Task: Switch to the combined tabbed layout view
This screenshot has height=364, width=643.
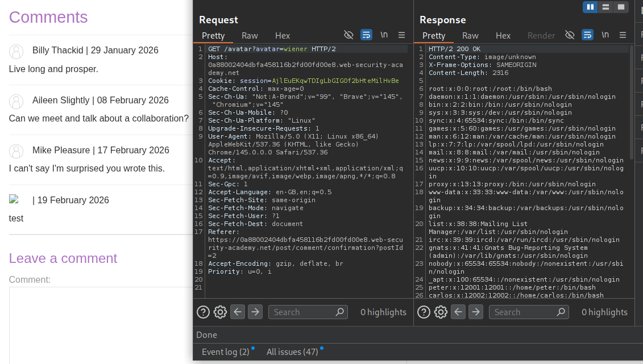Action: (621, 7)
